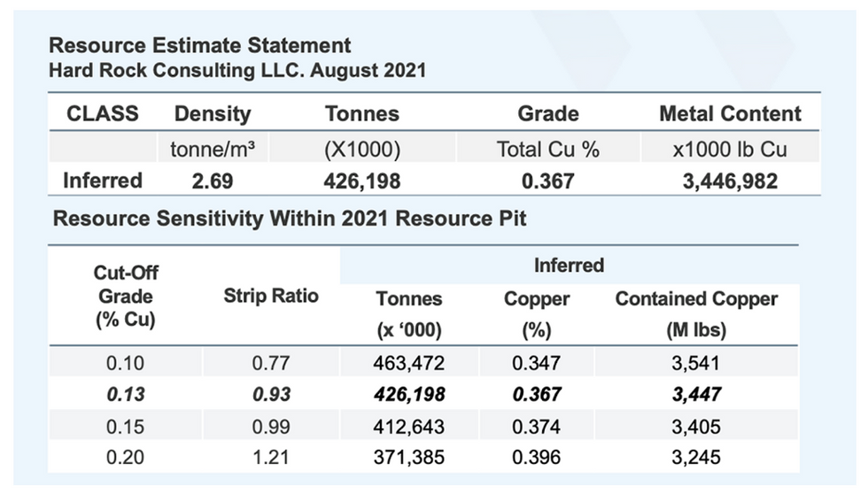Select the 1.21 strip ratio cell
Screen dimensions: 868x501
tap(270, 458)
